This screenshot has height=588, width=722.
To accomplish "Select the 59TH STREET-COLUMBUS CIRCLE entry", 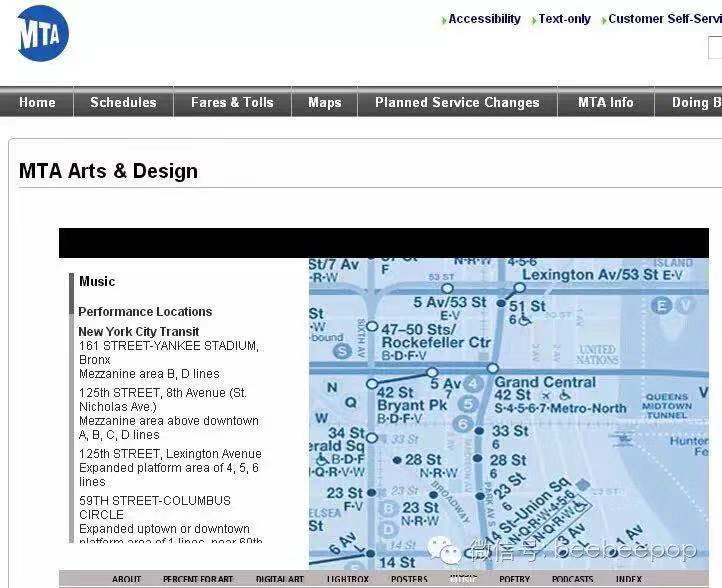I will pyautogui.click(x=155, y=507).
